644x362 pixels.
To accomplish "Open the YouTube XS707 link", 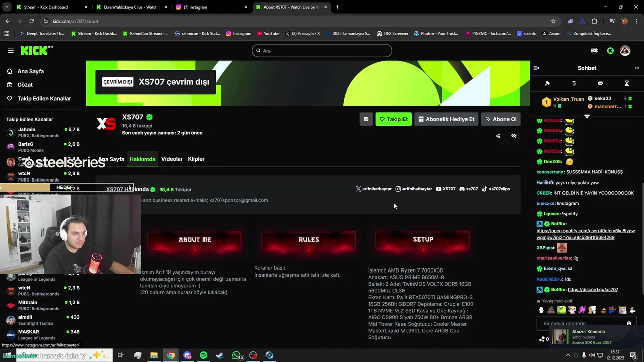I will 446,189.
